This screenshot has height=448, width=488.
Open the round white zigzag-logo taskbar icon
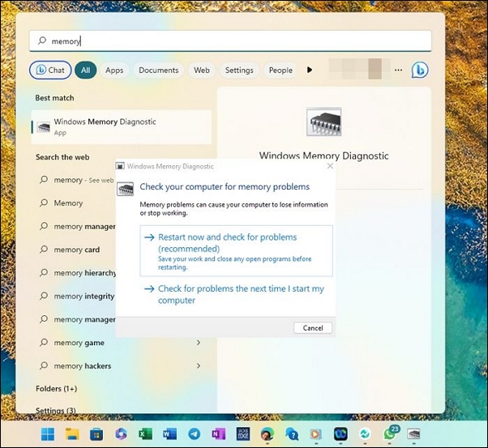(x=365, y=434)
